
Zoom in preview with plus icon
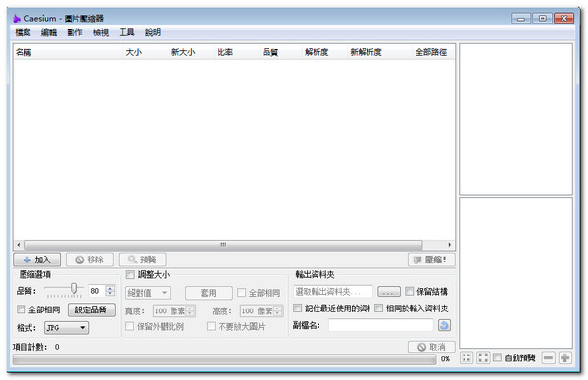(x=565, y=357)
